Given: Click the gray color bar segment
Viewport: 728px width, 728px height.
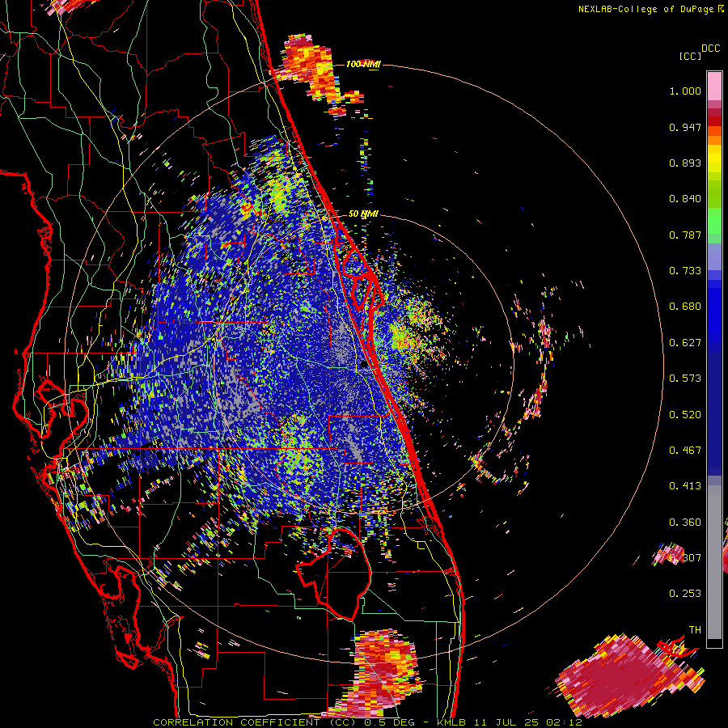Looking at the screenshot, I should click(714, 562).
